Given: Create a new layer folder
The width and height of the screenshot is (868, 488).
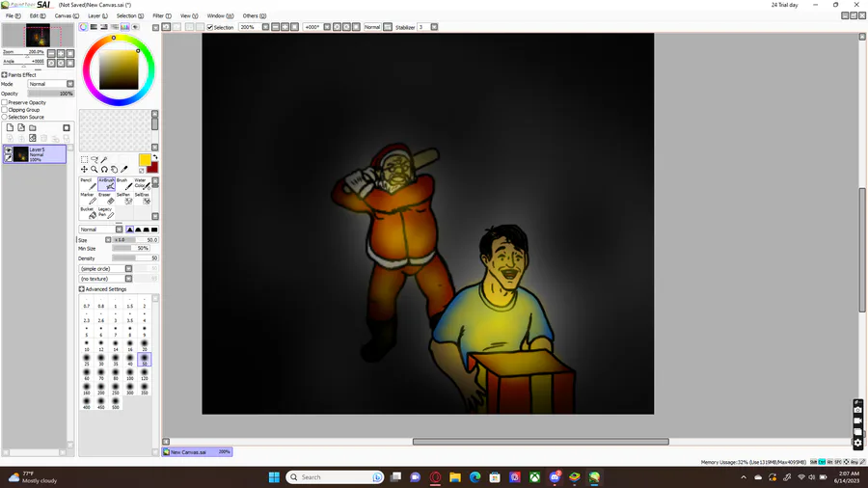Looking at the screenshot, I should 33,128.
